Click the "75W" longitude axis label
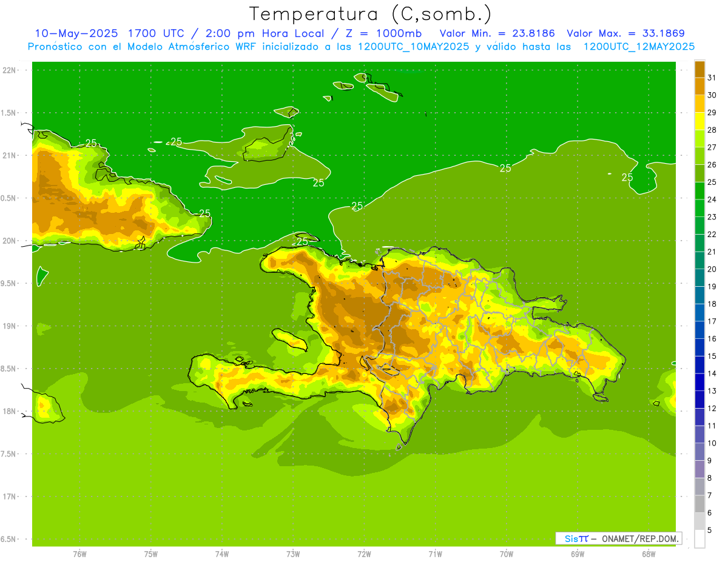The image size is (728, 562). pyautogui.click(x=150, y=554)
